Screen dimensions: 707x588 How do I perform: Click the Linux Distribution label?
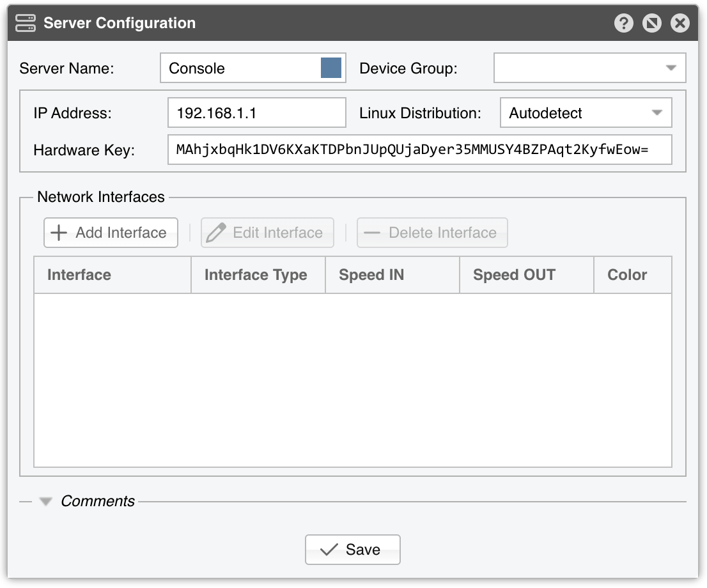[x=420, y=113]
